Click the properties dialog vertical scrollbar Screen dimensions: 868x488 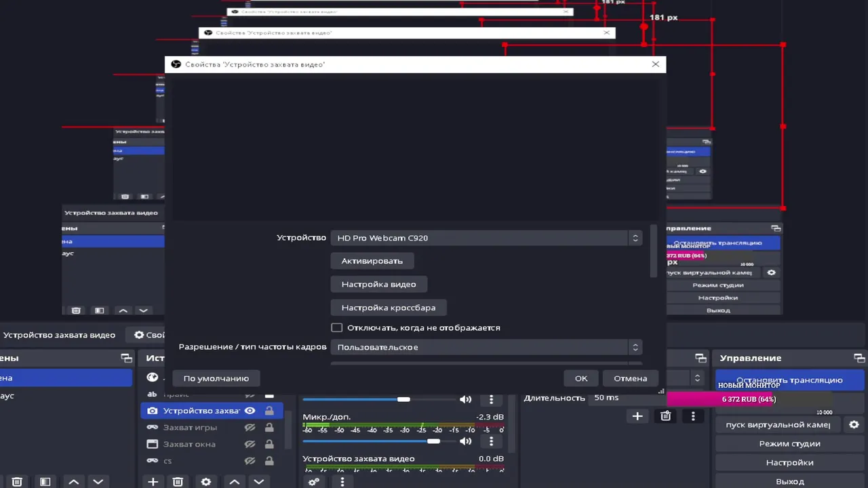pos(653,251)
